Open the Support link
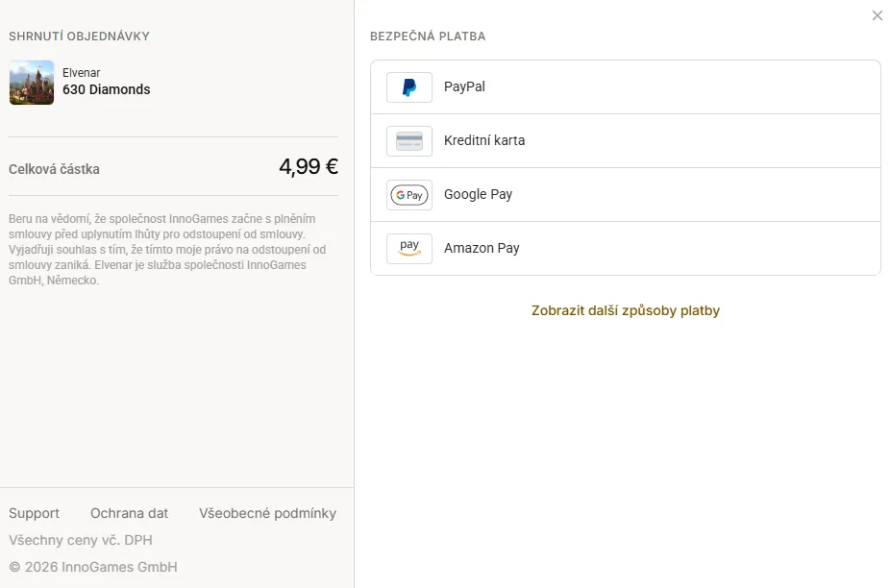 [x=34, y=513]
